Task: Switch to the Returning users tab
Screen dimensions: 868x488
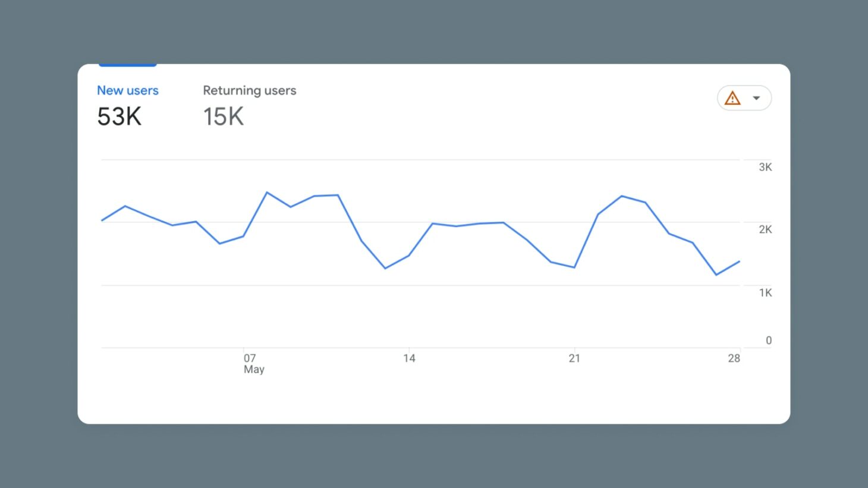Action: coord(250,90)
